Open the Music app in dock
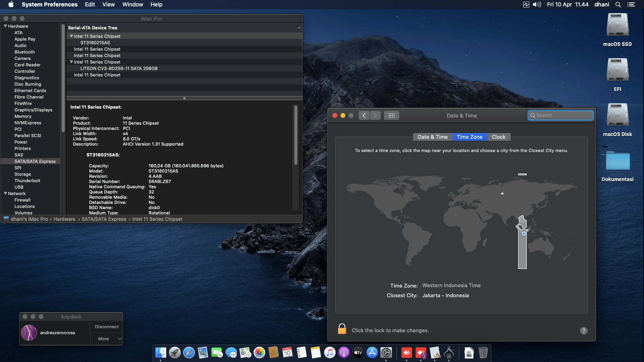 [x=330, y=353]
